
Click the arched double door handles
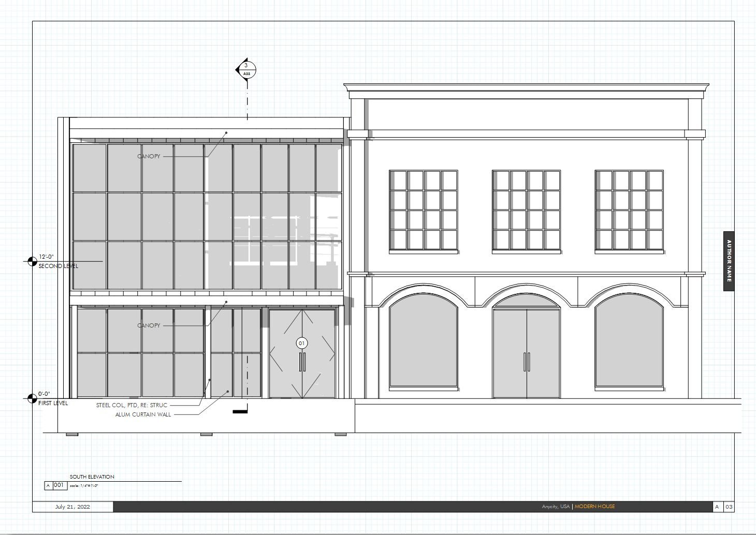[x=527, y=362]
